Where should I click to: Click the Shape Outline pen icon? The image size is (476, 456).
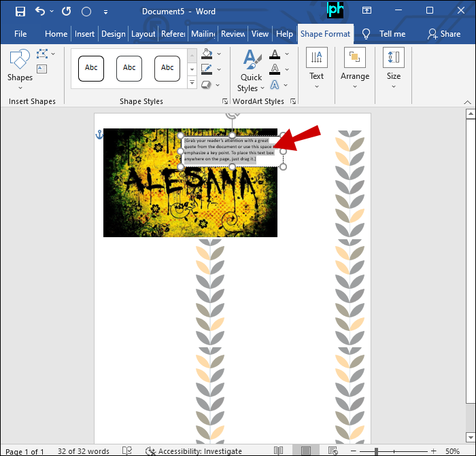[x=207, y=69]
